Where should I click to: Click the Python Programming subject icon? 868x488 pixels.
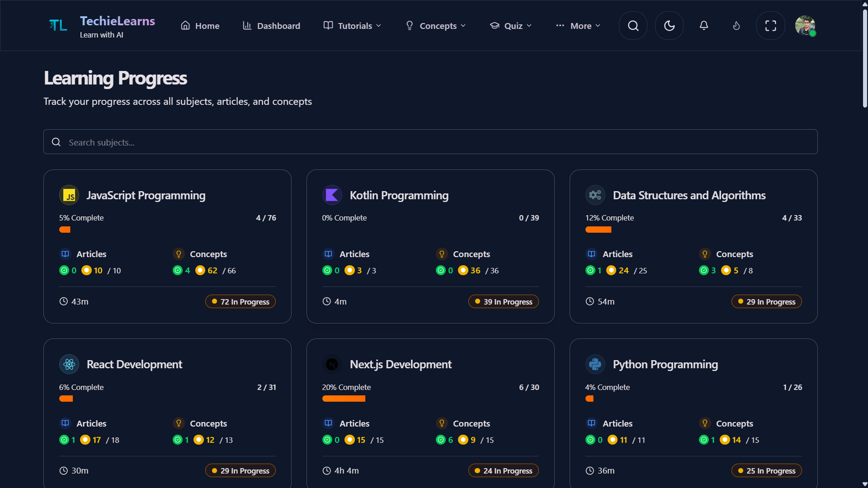tap(595, 364)
